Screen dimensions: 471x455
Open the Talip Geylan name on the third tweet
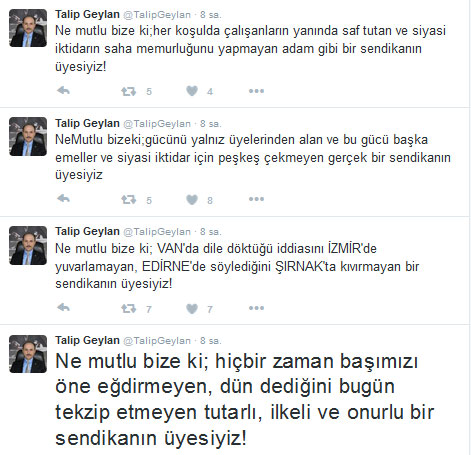coord(87,231)
